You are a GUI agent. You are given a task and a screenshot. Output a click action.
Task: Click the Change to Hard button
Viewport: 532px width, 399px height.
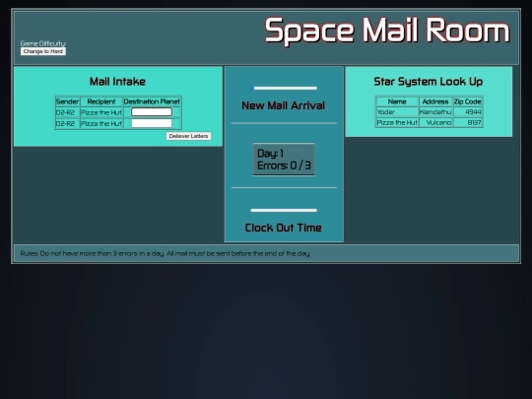[x=43, y=51]
